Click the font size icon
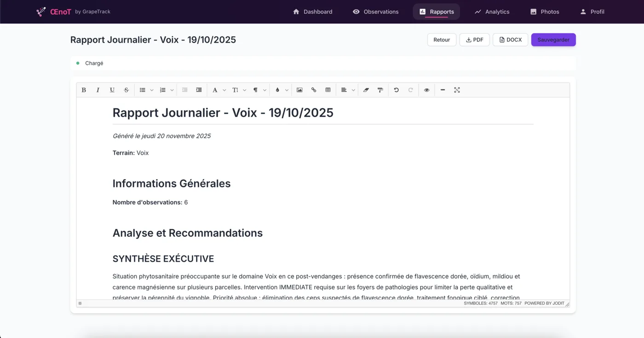Screen dimensions: 644x338 coord(235,90)
